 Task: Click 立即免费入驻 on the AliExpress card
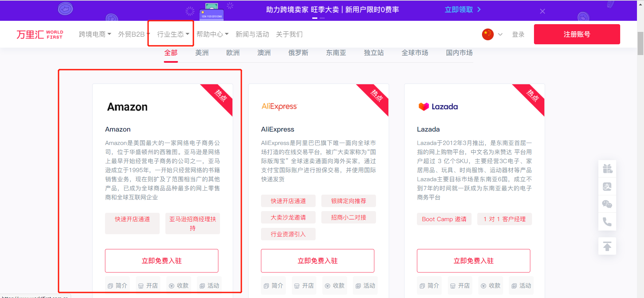(x=318, y=261)
